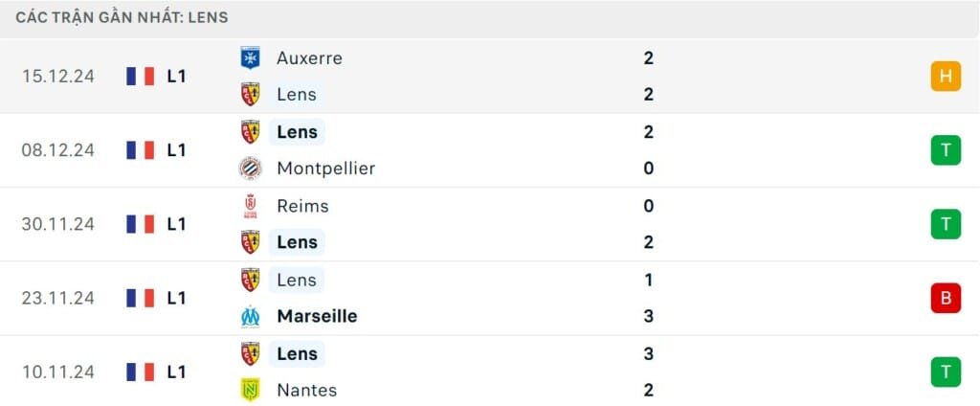Viewport: 980px width, 406px height.
Task: Open the Marseille team link
Action: [x=319, y=316]
